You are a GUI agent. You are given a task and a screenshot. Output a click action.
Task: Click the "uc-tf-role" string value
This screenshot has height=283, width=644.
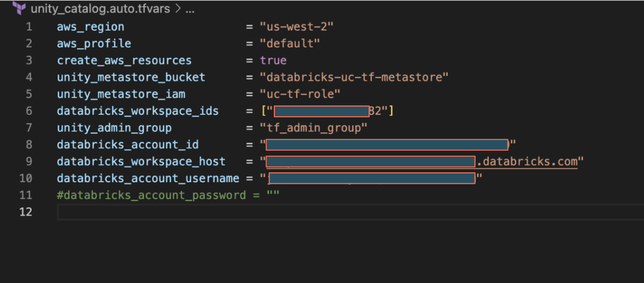coord(300,94)
